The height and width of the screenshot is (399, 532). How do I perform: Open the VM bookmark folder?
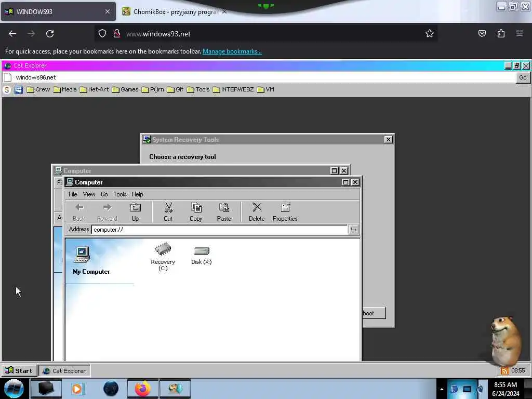tap(265, 89)
